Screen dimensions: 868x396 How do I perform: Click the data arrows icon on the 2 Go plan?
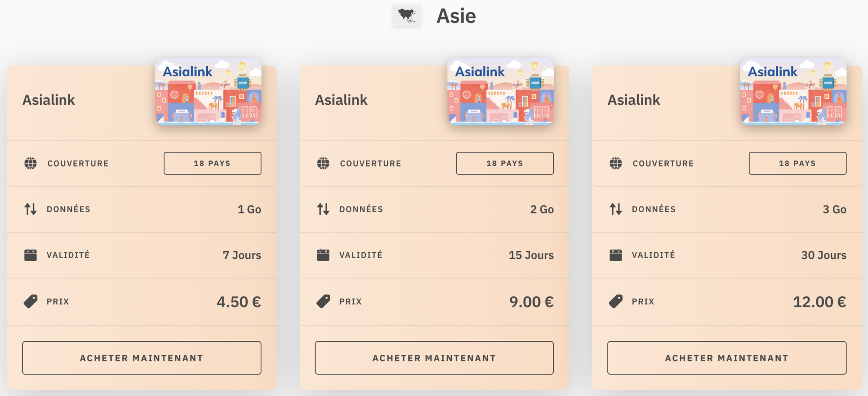(323, 209)
